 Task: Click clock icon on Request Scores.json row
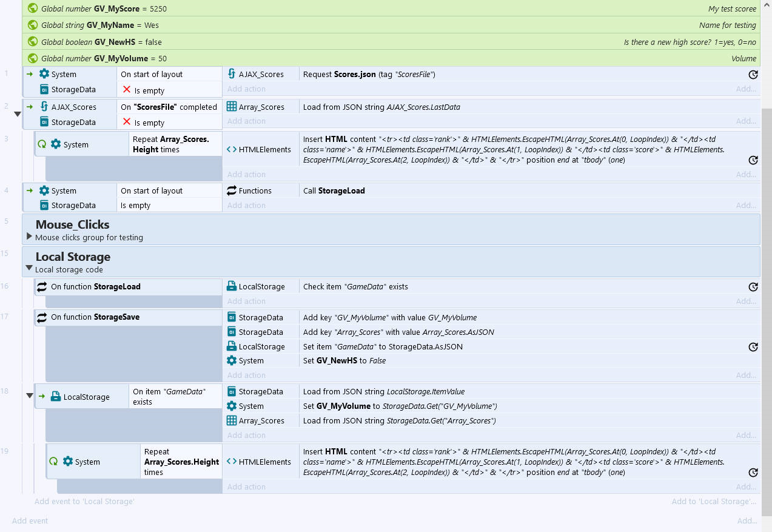[753, 75]
